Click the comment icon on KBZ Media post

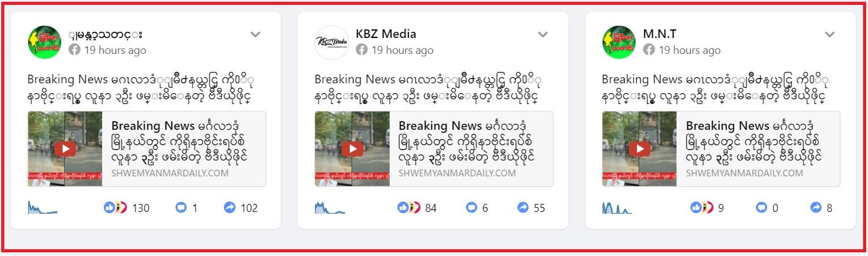point(471,208)
